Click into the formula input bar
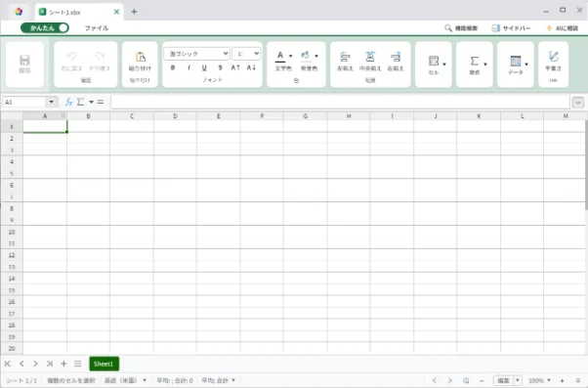588x388 pixels. pyautogui.click(x=340, y=102)
